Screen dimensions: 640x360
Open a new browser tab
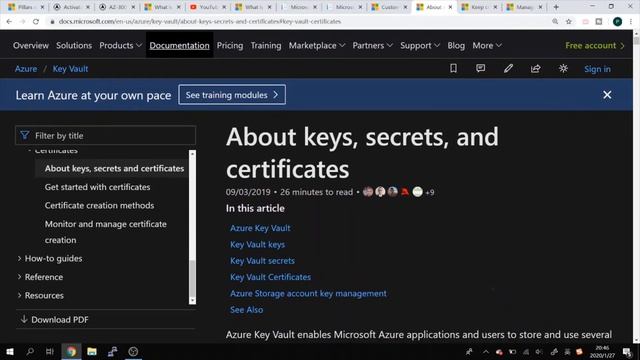click(556, 7)
